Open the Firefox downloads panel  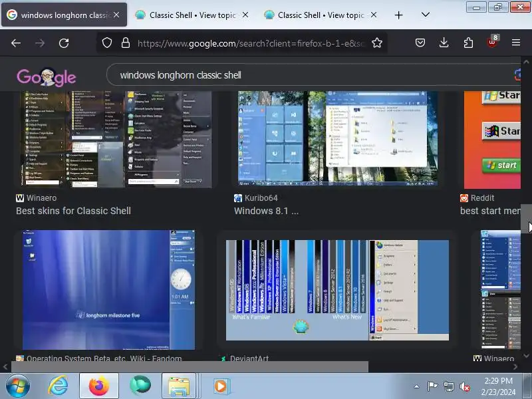point(444,43)
